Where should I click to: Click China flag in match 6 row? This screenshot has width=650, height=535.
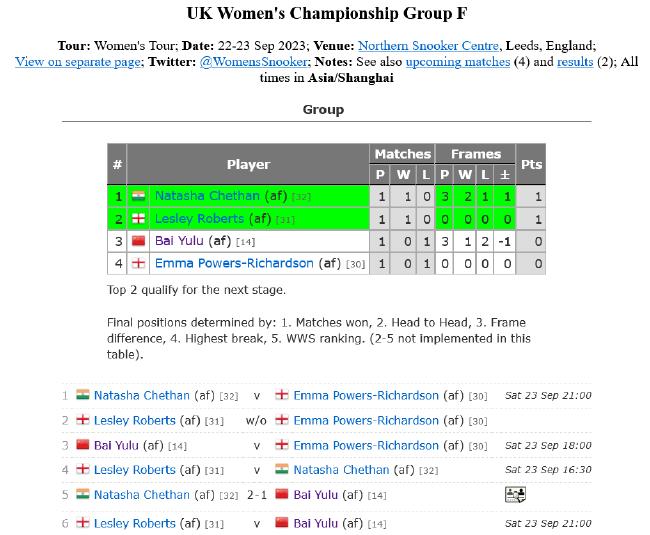coord(282,523)
